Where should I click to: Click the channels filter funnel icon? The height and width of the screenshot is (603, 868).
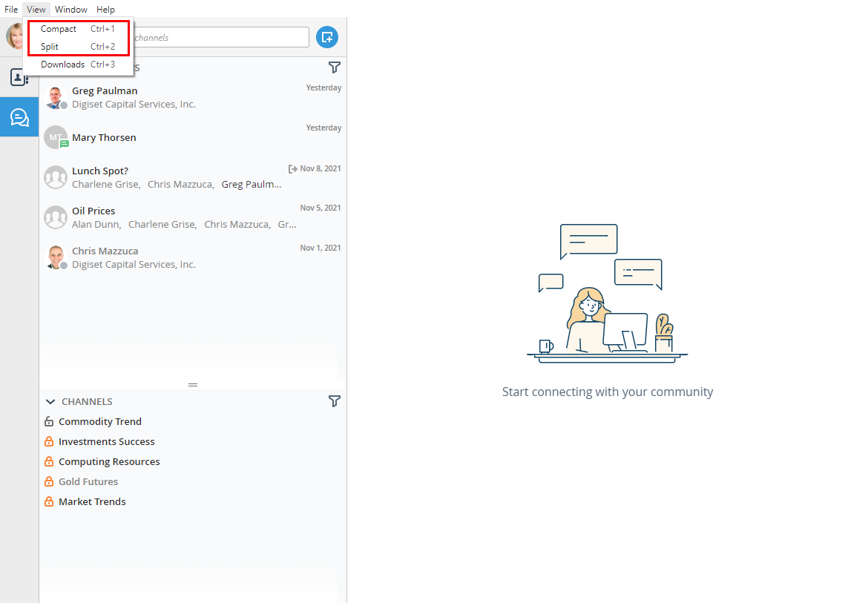[x=335, y=401]
